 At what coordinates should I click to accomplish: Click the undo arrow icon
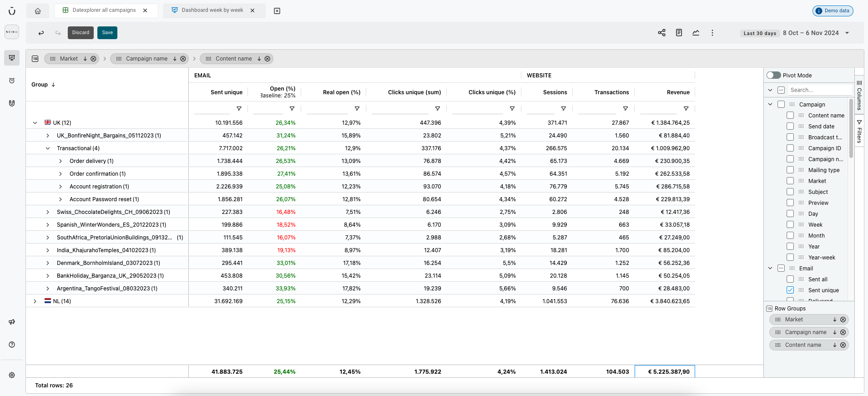click(41, 33)
